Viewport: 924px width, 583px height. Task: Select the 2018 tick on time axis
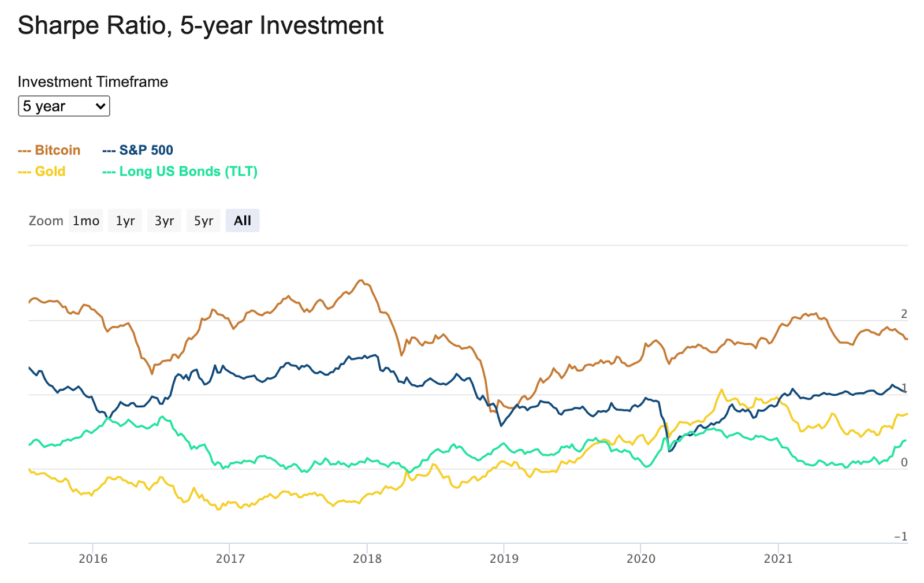pos(367,559)
